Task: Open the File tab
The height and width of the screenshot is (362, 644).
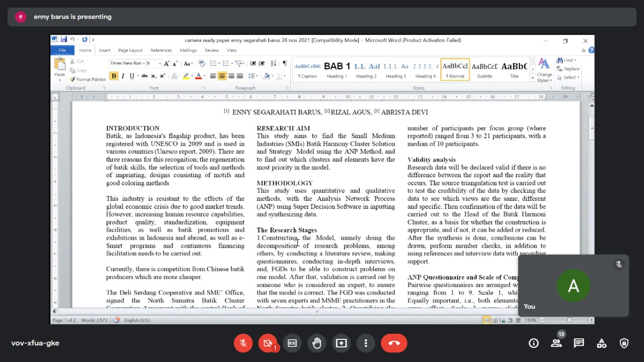Action: click(62, 50)
